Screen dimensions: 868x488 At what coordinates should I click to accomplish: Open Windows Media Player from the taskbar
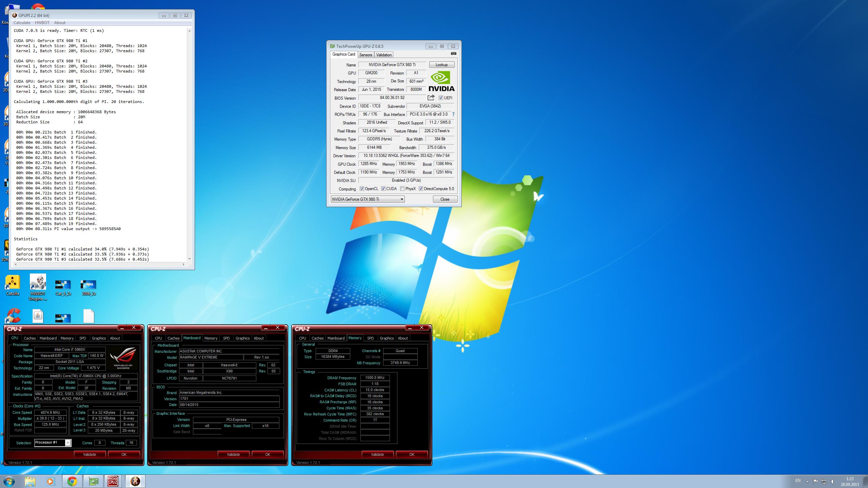click(x=50, y=481)
